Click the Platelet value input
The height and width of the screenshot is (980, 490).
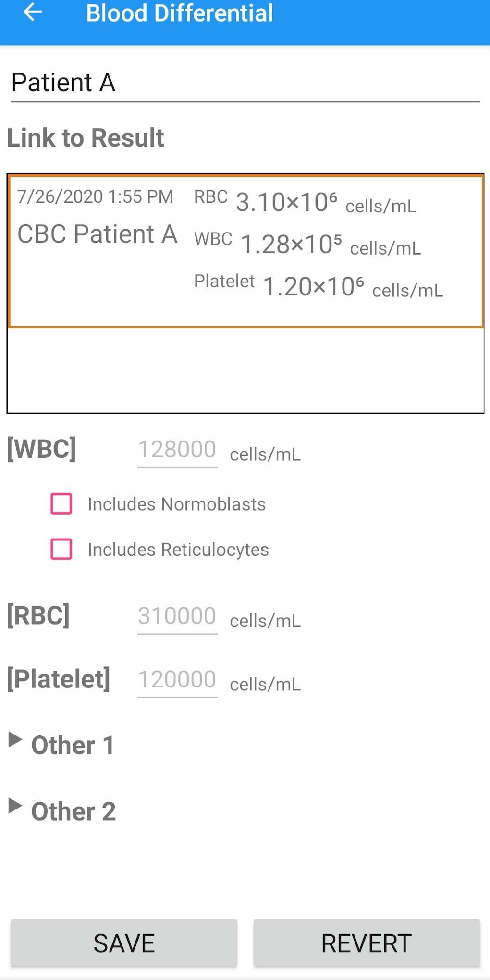[177, 680]
